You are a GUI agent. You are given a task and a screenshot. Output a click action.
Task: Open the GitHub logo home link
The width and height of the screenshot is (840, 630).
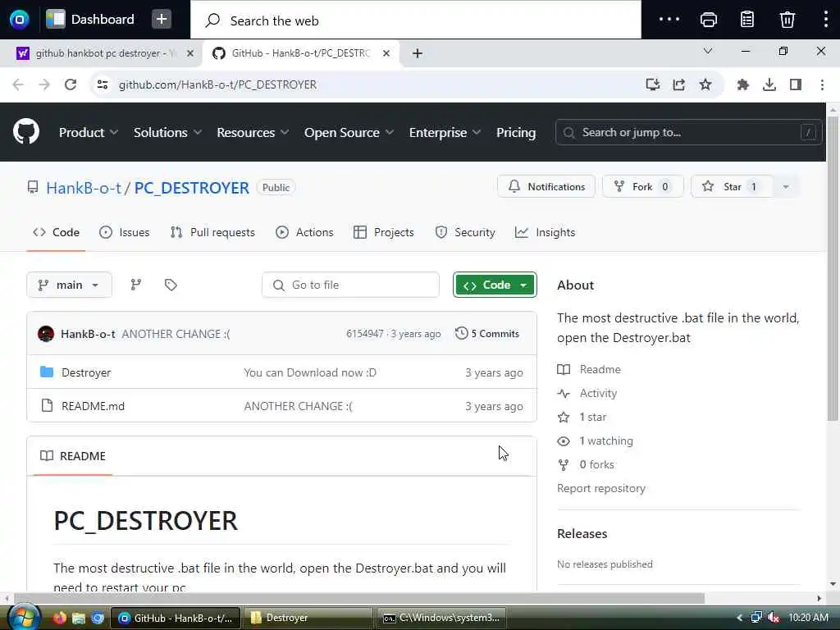point(25,132)
